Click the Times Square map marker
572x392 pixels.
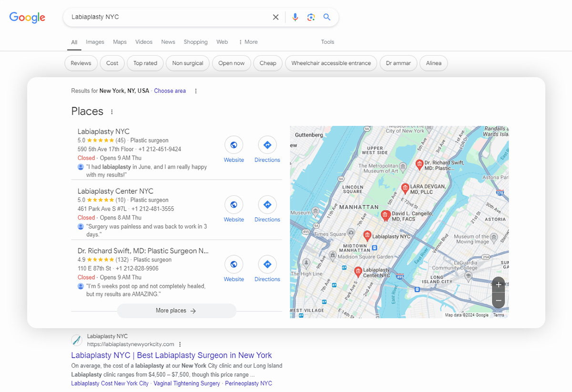tap(351, 233)
